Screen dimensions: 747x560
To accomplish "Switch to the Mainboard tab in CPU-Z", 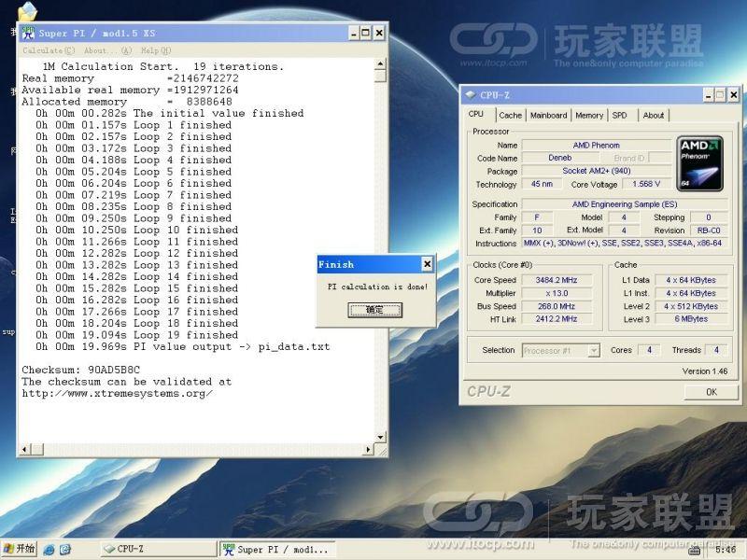I will pyautogui.click(x=548, y=115).
